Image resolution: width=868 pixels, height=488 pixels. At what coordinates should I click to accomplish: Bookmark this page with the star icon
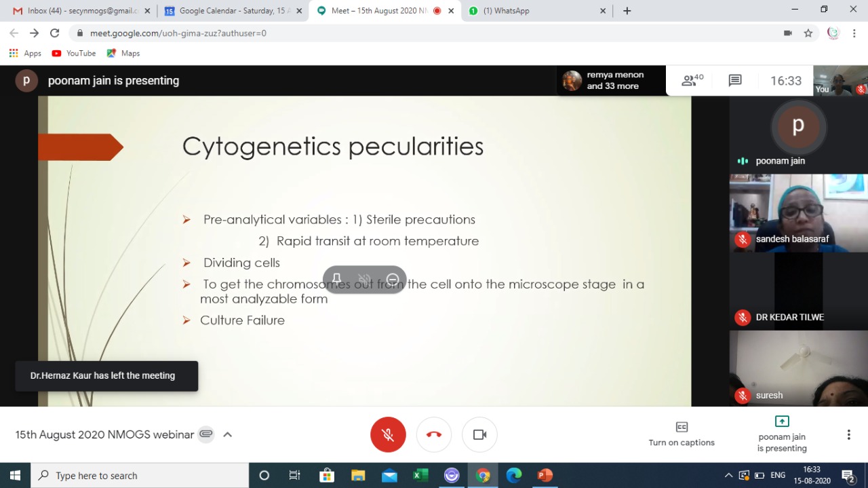coord(808,33)
